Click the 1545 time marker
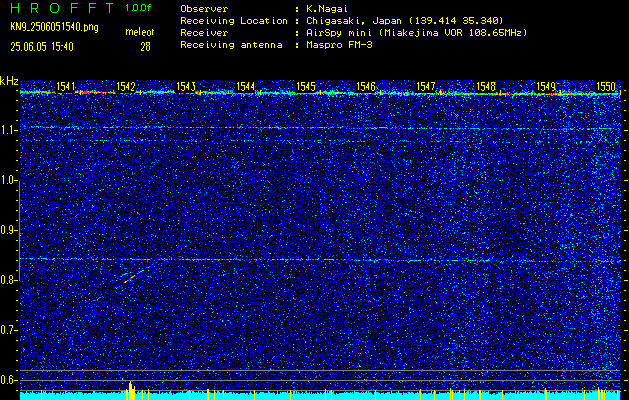Image resolution: width=629 pixels, height=400 pixels. (306, 86)
